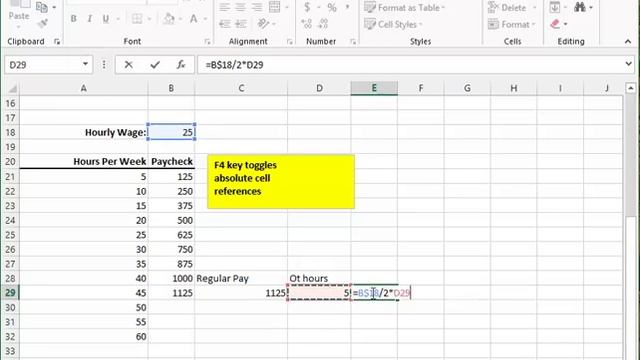Select Hours Per Week value 60
The width and height of the screenshot is (640, 360).
pyautogui.click(x=84, y=336)
